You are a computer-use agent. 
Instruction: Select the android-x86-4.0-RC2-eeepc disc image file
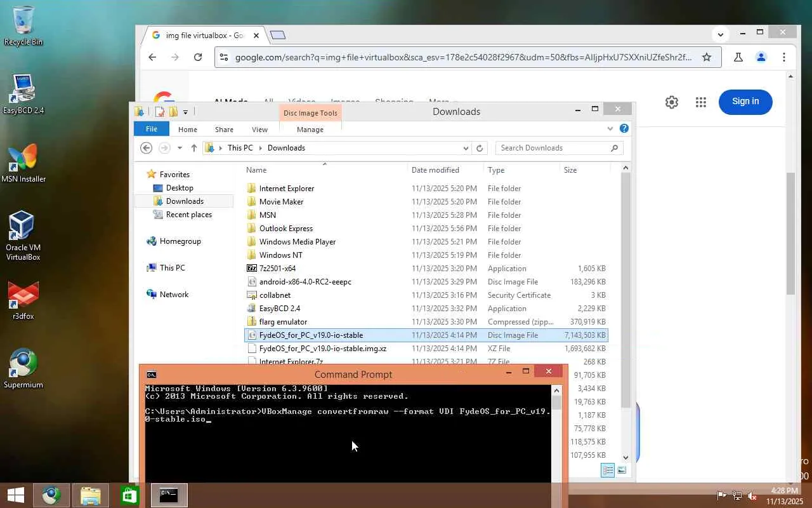point(426,282)
